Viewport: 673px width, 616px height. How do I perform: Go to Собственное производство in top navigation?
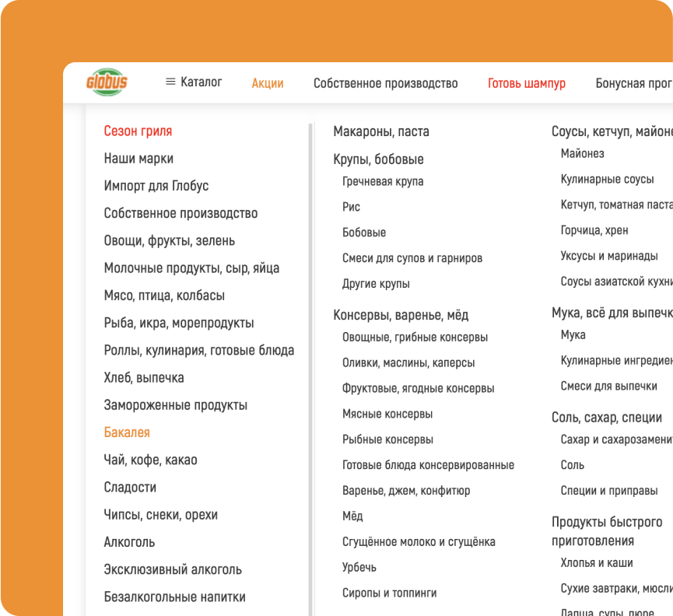point(385,83)
